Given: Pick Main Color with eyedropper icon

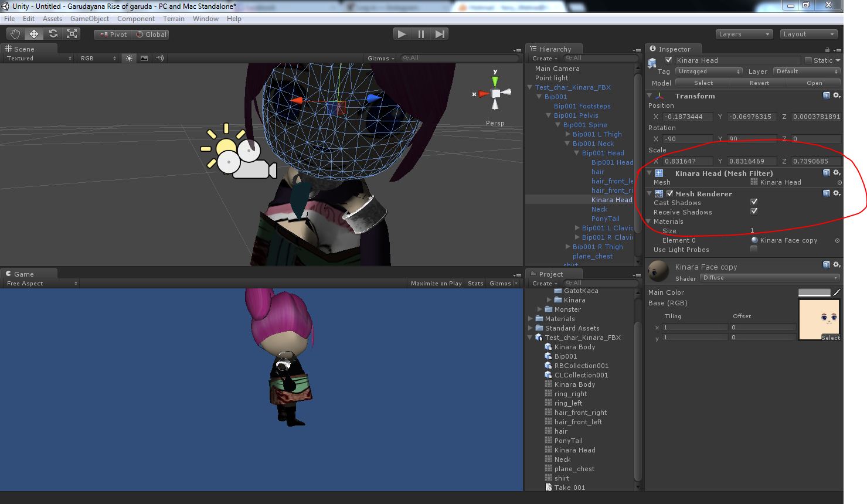Looking at the screenshot, I should 837,292.
